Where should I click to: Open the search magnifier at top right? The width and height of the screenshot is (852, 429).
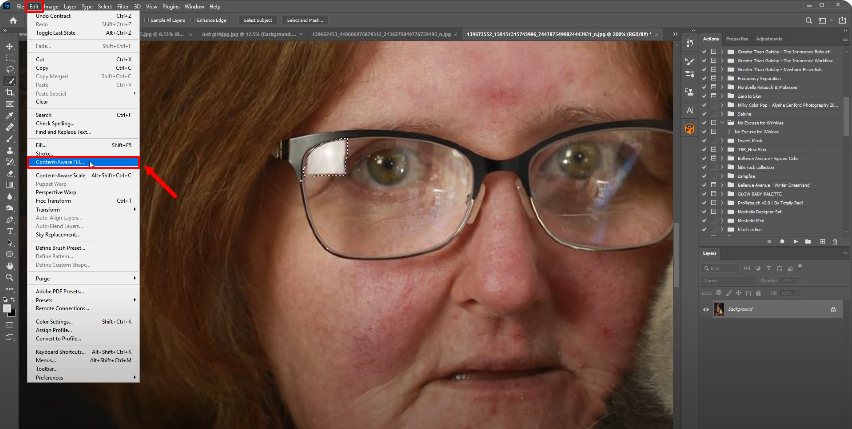coord(809,21)
